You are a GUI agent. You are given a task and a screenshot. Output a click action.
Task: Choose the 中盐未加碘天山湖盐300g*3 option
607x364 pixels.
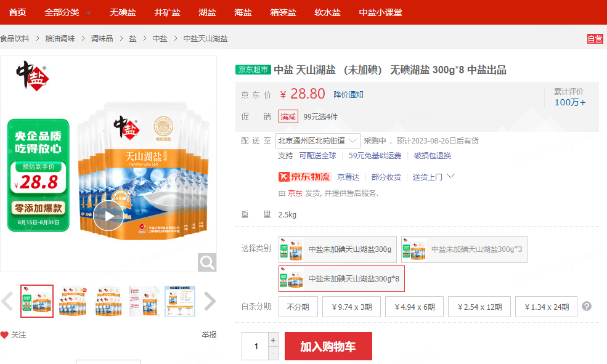[464, 249]
